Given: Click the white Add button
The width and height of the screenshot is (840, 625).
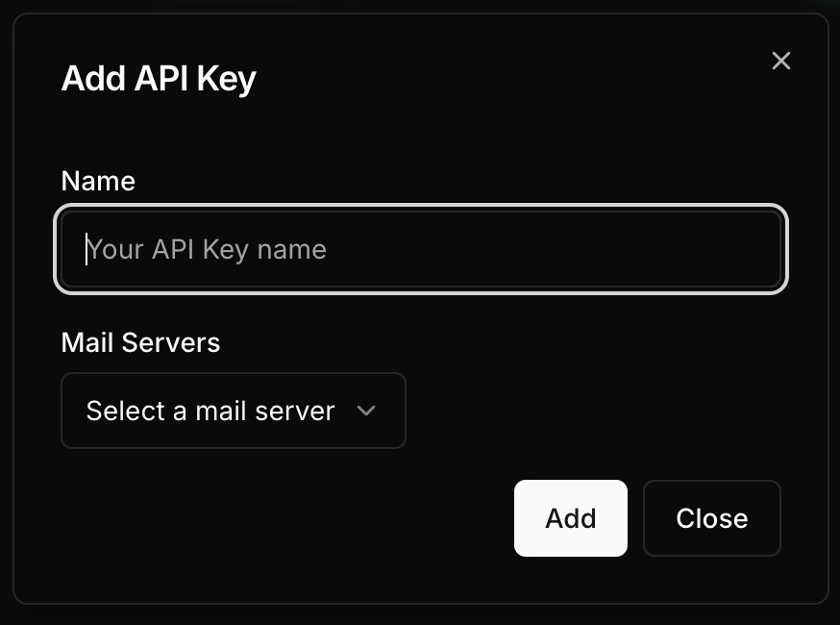Looking at the screenshot, I should point(570,518).
